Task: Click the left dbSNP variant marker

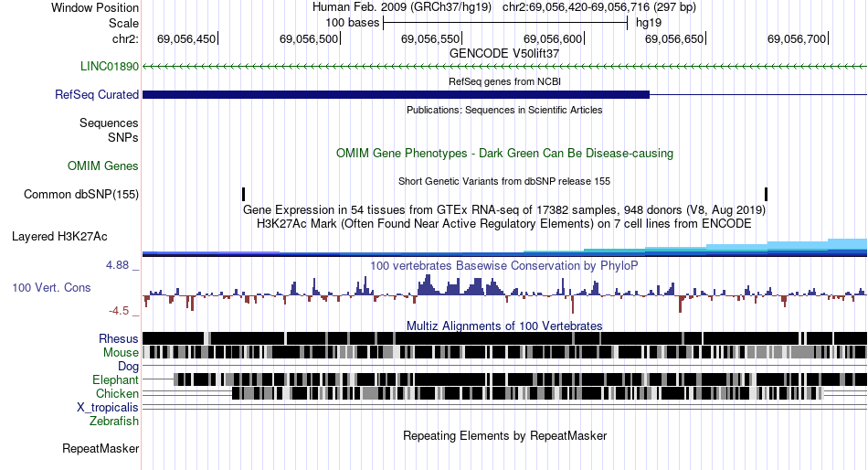Action: pyautogui.click(x=244, y=195)
